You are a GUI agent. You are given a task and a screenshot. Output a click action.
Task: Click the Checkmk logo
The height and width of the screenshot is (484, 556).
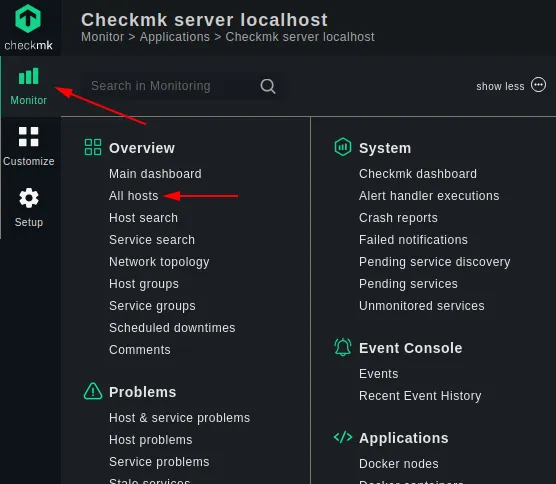28,28
